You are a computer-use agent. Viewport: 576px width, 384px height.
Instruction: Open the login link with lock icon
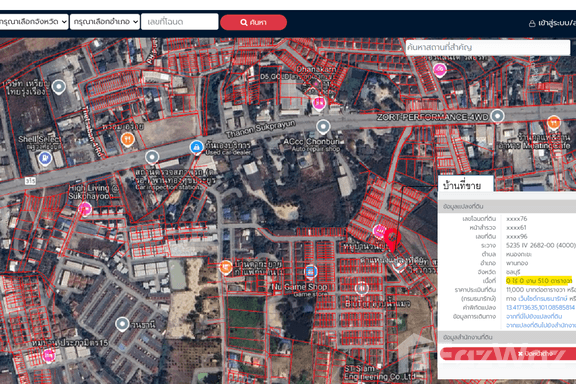click(x=552, y=23)
